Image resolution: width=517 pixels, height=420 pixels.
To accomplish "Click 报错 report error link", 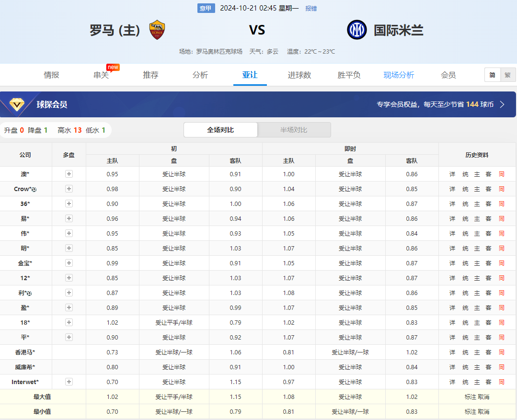I will [x=311, y=8].
